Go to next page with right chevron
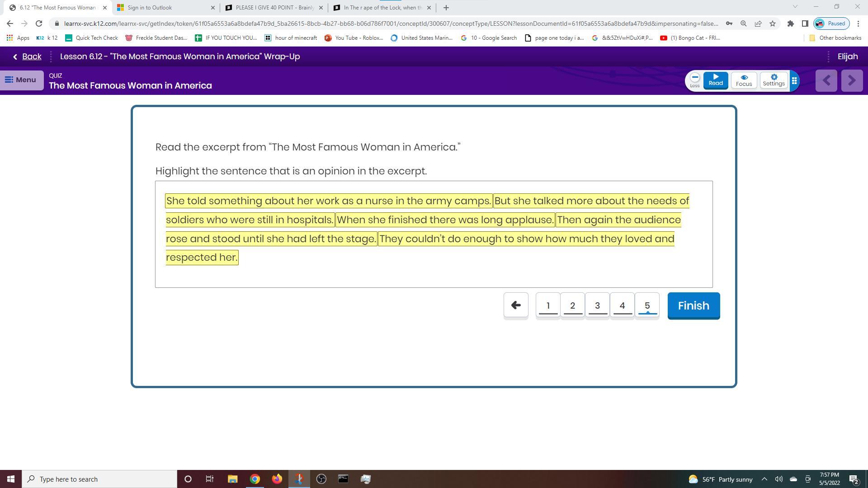 [x=852, y=81]
